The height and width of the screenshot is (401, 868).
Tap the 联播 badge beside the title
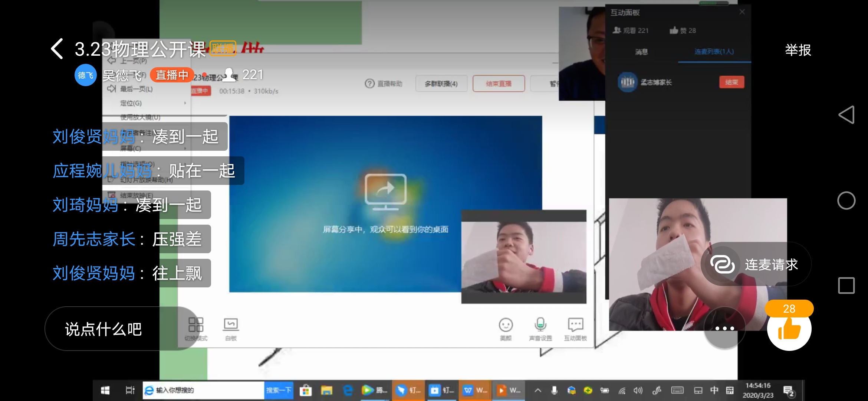pos(223,48)
